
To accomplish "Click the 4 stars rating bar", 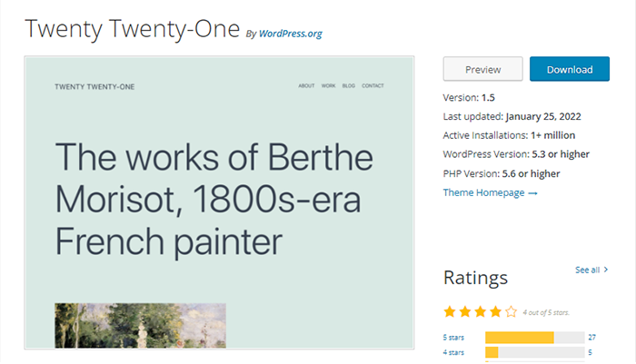I will [534, 352].
